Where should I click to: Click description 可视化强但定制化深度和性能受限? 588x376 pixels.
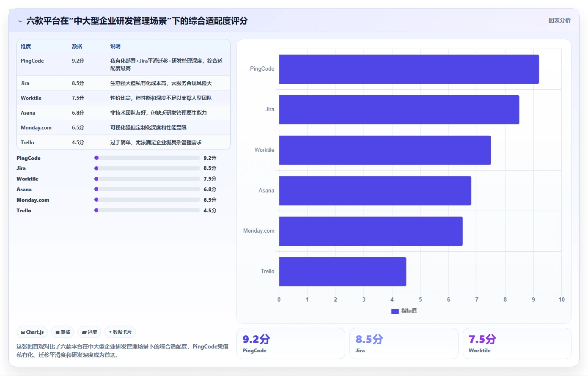coord(148,128)
